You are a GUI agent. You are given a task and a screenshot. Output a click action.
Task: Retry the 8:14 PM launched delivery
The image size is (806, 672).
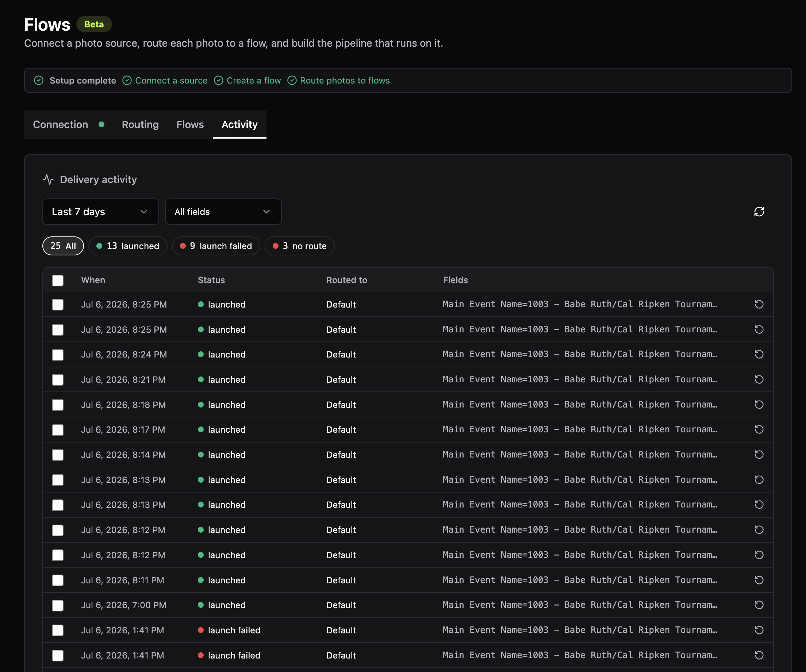point(759,455)
